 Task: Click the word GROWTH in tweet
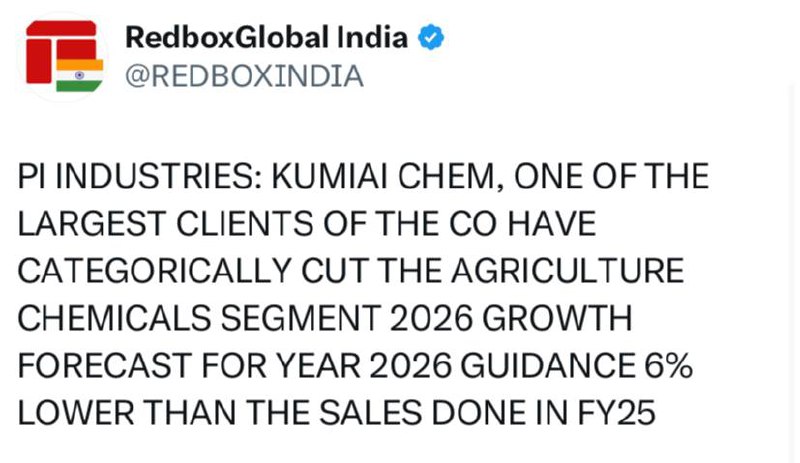[557, 318]
